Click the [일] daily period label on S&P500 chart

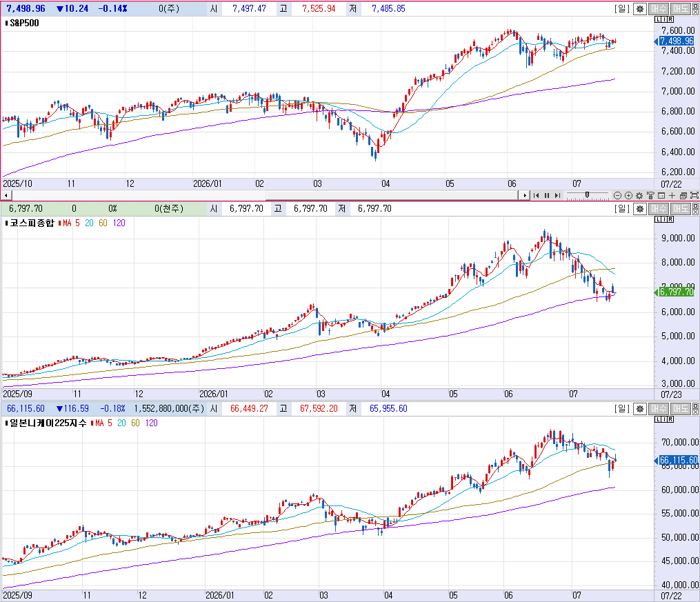tap(622, 8)
